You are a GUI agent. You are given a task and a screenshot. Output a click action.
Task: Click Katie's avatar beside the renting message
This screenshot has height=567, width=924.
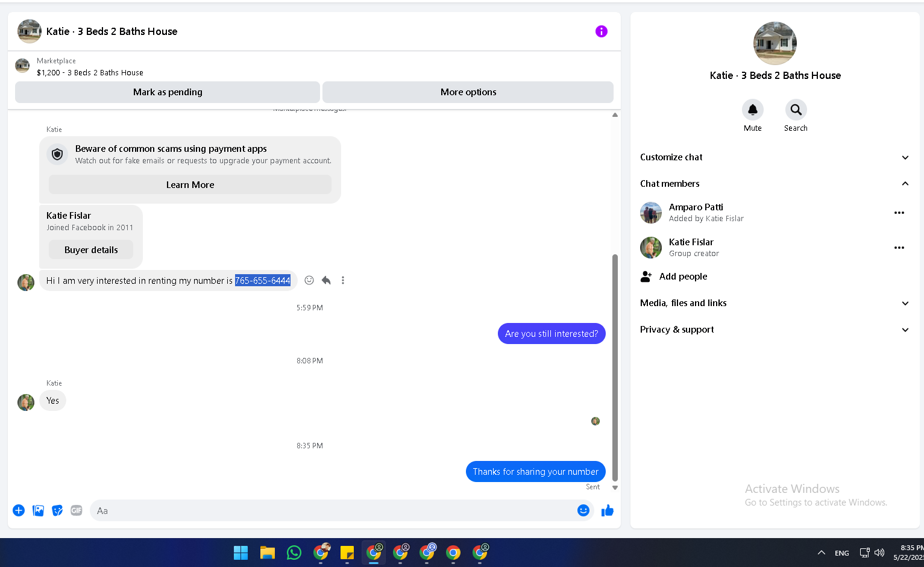(26, 282)
